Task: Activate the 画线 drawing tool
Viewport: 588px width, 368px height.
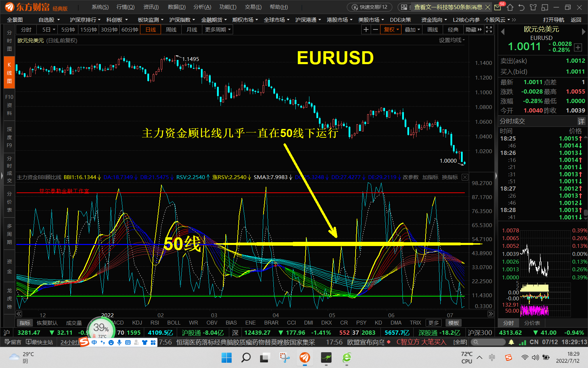Action: tap(432, 29)
